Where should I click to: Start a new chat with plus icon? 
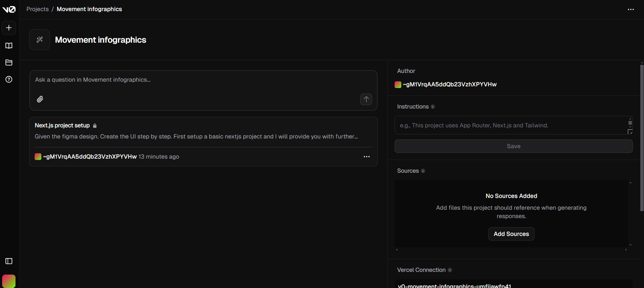pos(9,28)
